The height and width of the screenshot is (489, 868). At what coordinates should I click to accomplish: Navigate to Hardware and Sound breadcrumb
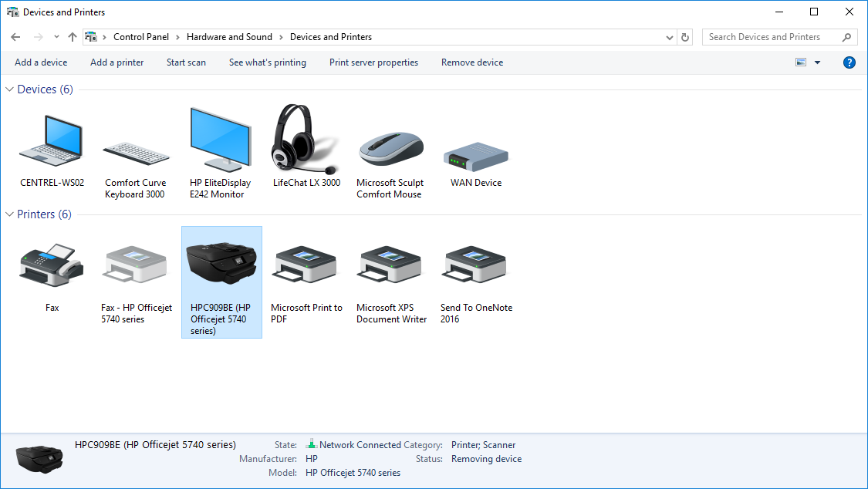tap(229, 36)
